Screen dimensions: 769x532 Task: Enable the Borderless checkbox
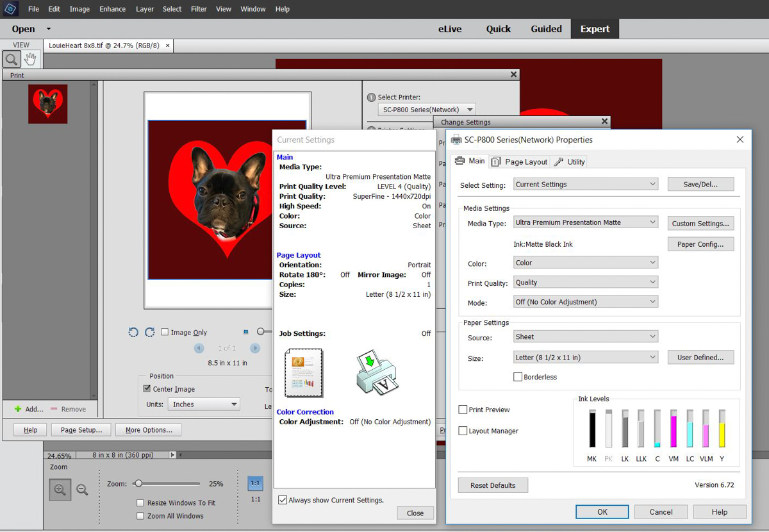[x=518, y=377]
